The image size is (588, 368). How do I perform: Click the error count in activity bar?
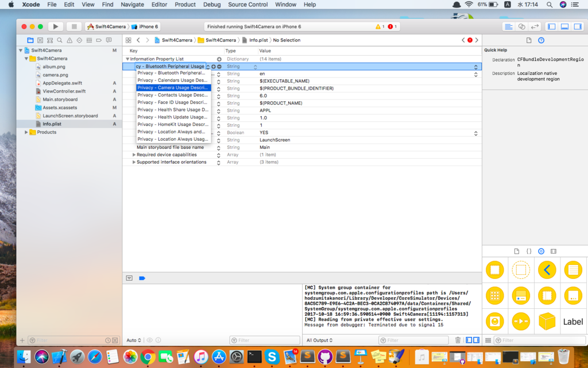point(392,26)
